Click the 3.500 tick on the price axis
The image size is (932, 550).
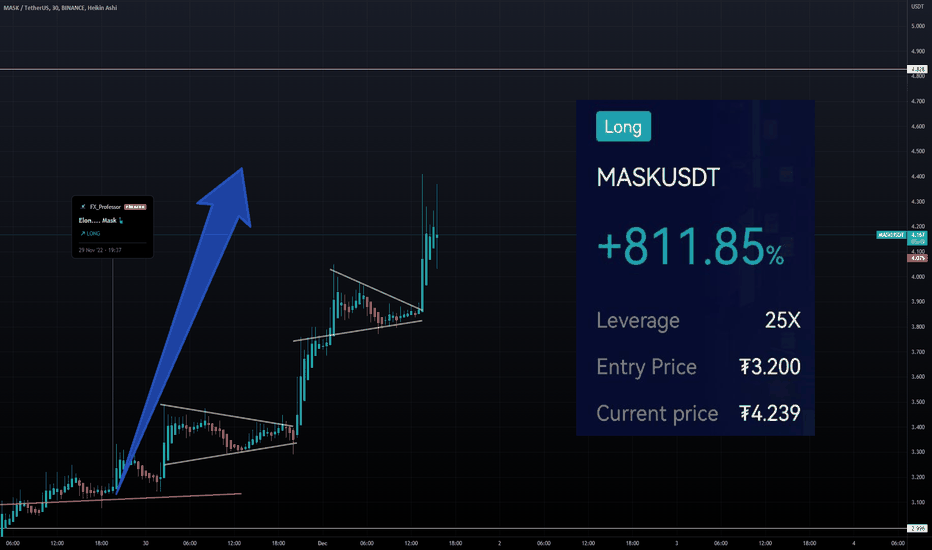[x=918, y=402]
